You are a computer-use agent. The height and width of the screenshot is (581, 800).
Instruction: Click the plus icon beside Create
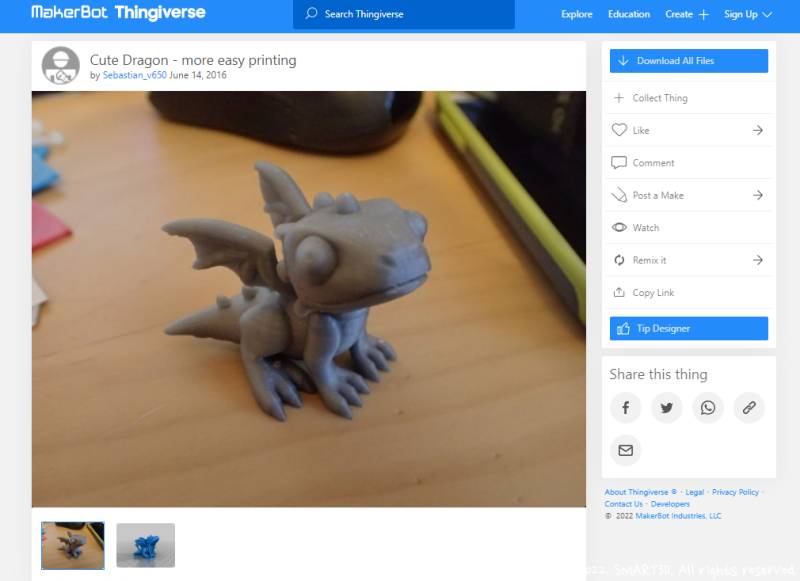tap(704, 15)
